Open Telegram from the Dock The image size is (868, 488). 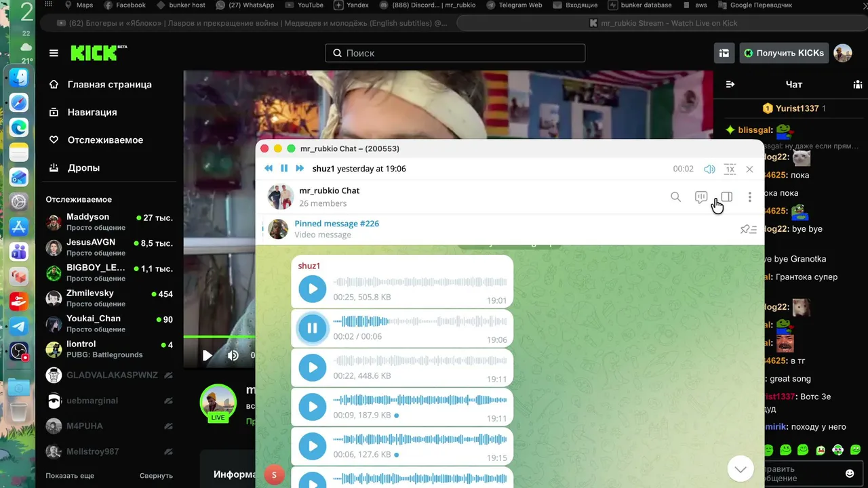(19, 326)
